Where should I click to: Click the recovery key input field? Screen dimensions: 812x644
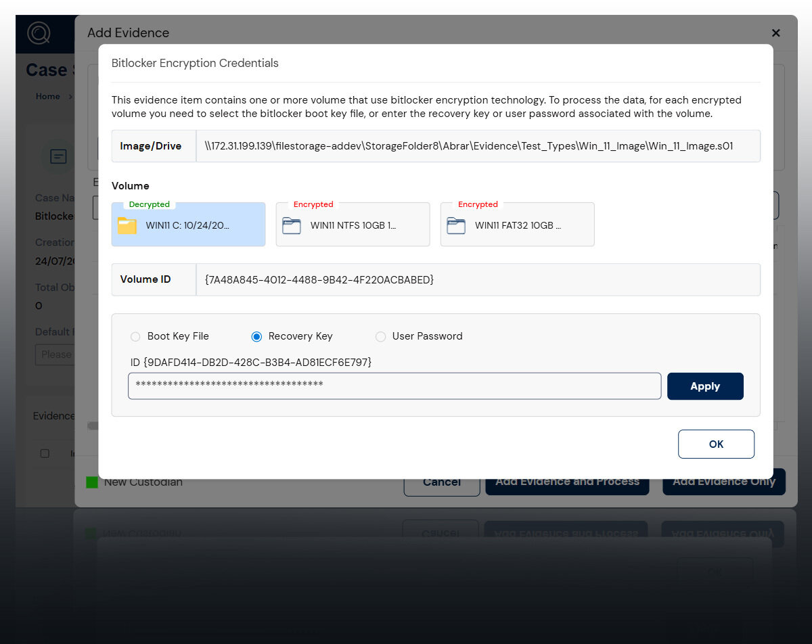(x=394, y=386)
